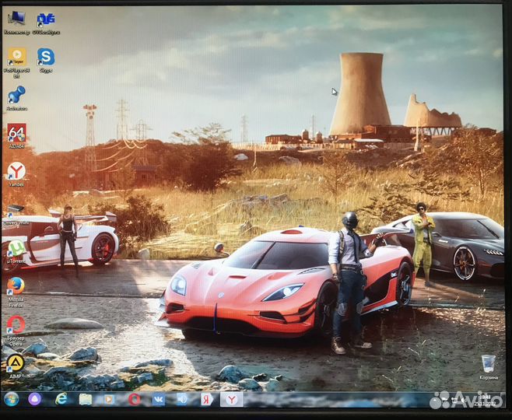Click the PotPlayer 64 bit icon label
Screen dimensions: 512x420
[16, 73]
